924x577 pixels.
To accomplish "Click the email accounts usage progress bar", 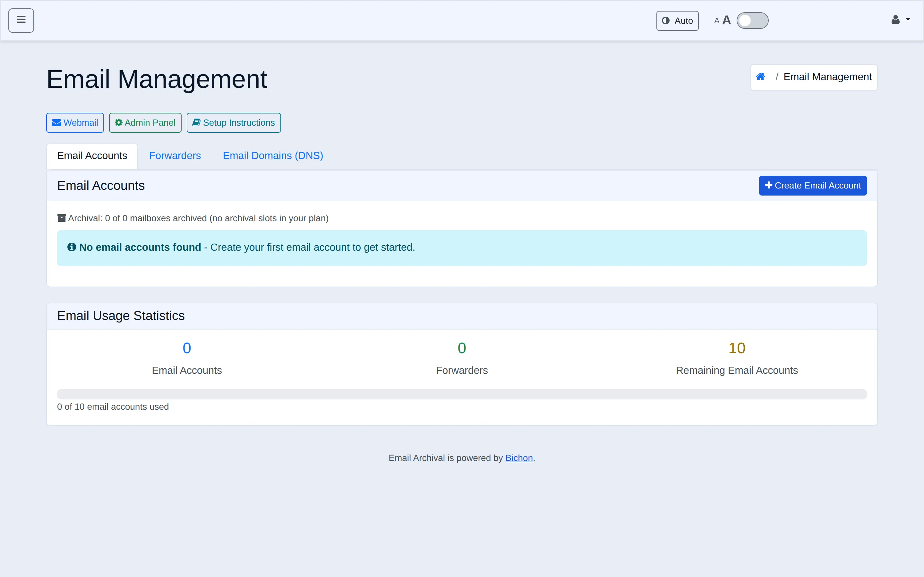I will pos(462,394).
